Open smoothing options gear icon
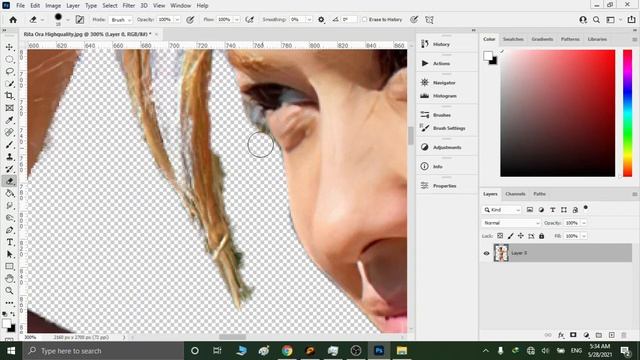This screenshot has height=360, width=640. click(321, 20)
